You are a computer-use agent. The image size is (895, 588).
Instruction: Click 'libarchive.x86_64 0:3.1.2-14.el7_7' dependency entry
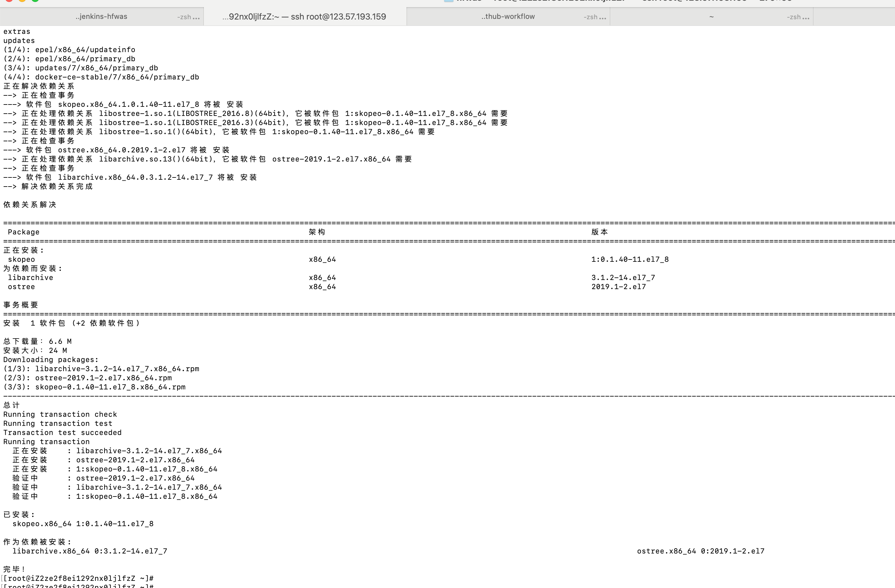90,551
